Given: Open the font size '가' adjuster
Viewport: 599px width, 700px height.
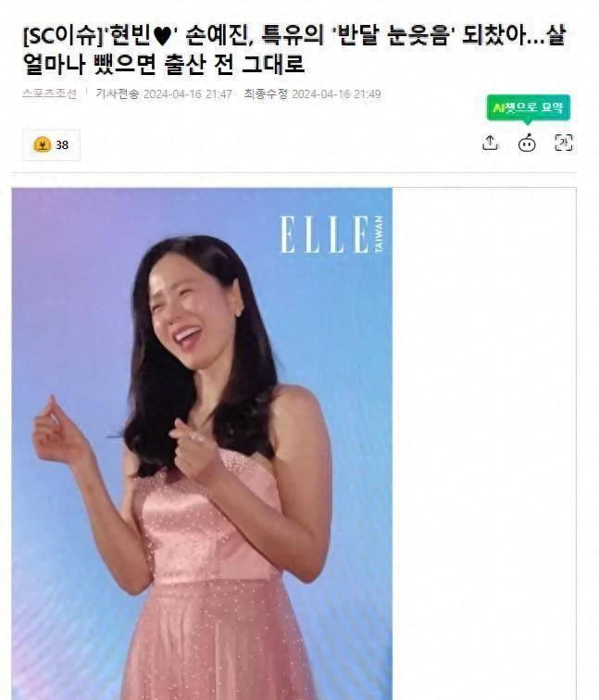Looking at the screenshot, I should tap(564, 143).
